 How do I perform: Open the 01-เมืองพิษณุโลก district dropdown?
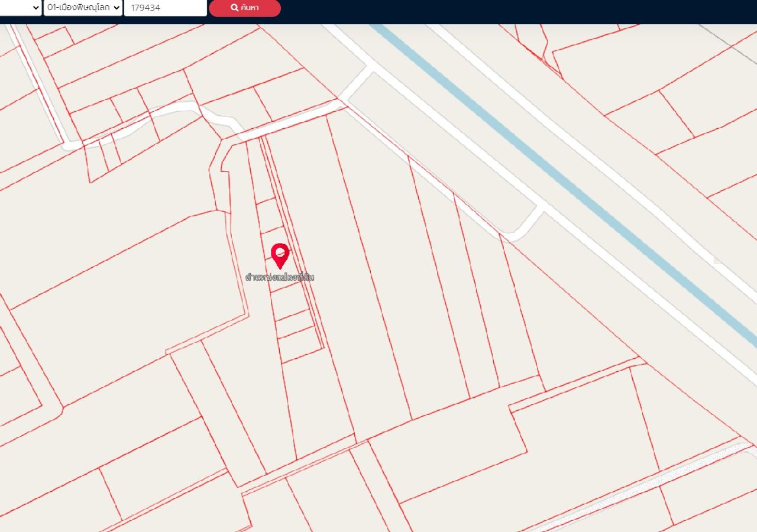[x=83, y=8]
